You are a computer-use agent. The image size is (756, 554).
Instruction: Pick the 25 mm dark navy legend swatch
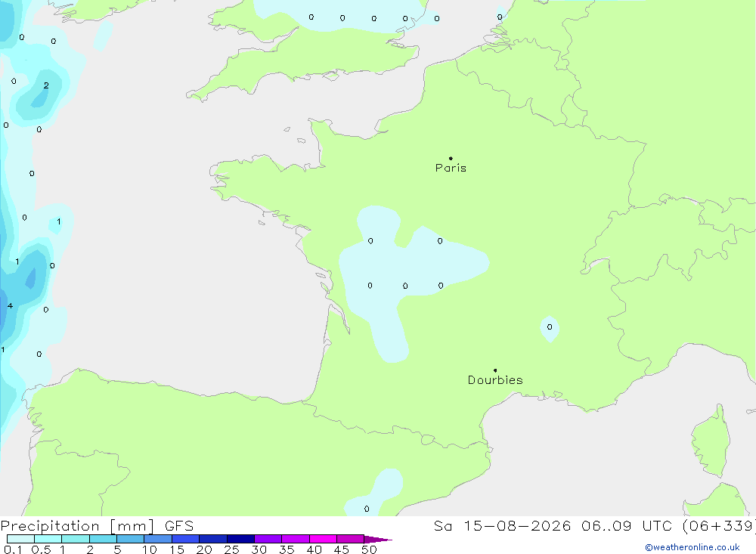coord(240,539)
